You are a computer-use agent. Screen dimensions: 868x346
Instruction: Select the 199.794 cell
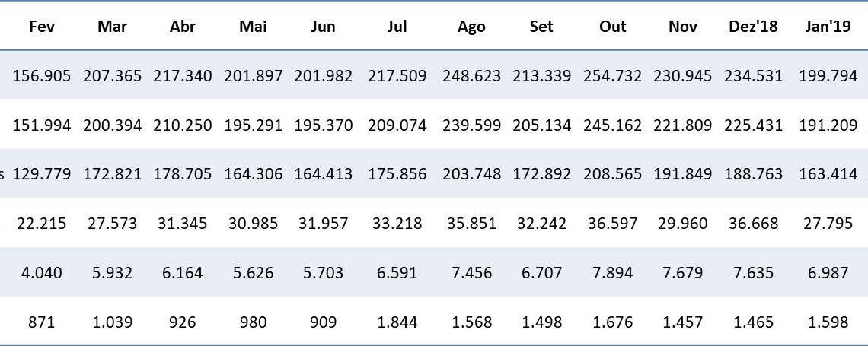(x=828, y=76)
